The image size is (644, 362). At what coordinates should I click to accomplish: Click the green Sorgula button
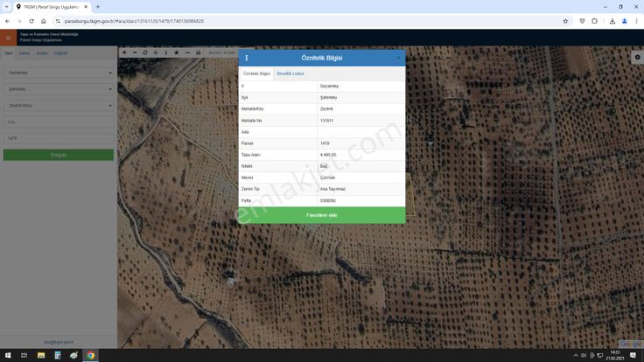[59, 155]
